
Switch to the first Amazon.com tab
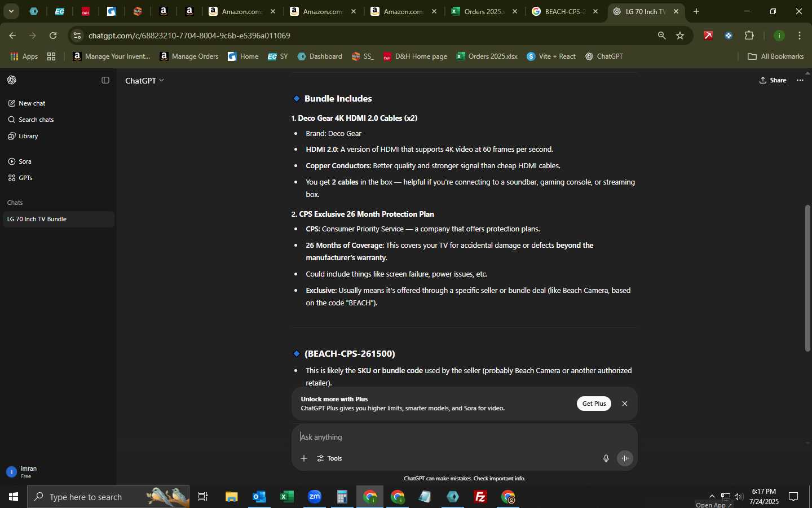tap(241, 11)
